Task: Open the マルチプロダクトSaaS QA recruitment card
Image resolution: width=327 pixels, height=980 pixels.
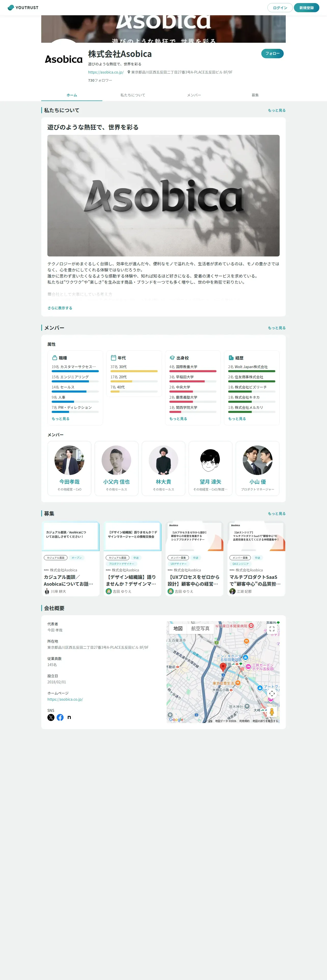Action: tap(256, 558)
